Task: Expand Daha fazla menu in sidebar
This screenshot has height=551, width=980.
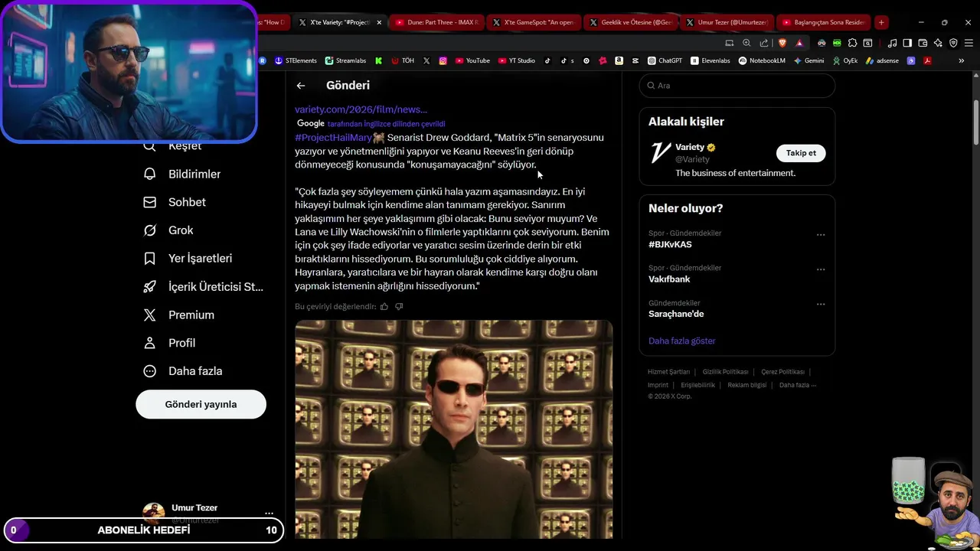Action: [183, 371]
